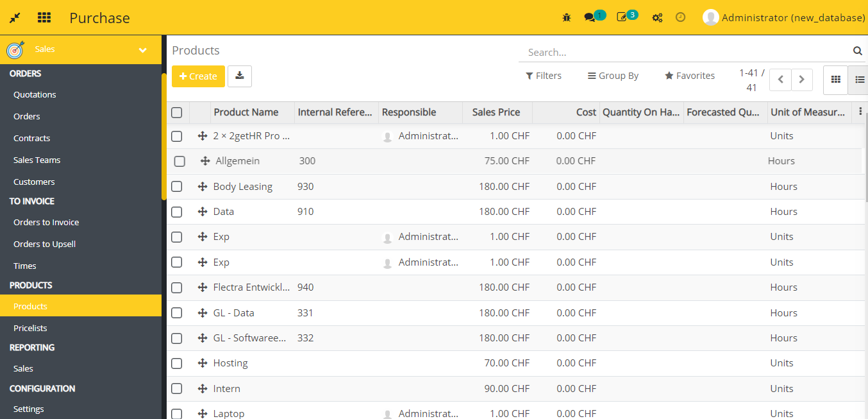Click drag handle for Body Leasing row
The width and height of the screenshot is (868, 419).
point(203,187)
